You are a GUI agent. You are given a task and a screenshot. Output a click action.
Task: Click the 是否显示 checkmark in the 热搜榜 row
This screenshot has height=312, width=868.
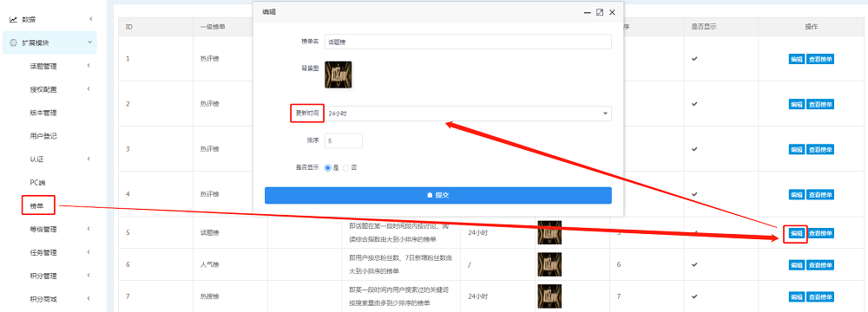click(694, 297)
